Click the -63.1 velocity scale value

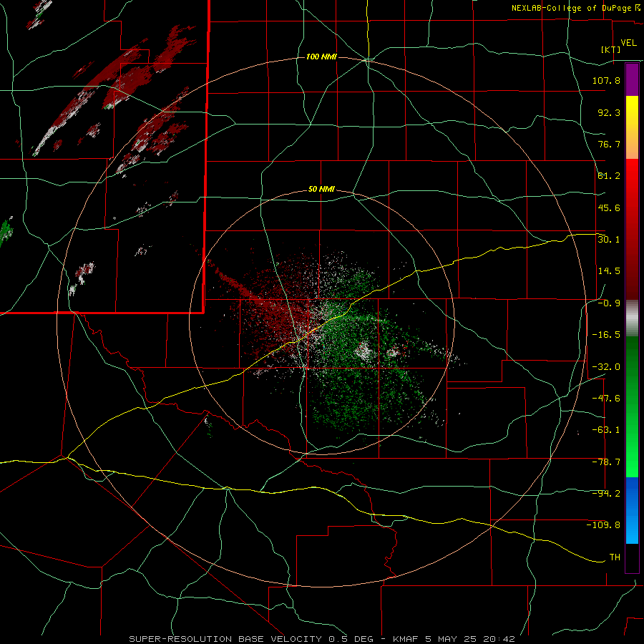[x=606, y=430]
